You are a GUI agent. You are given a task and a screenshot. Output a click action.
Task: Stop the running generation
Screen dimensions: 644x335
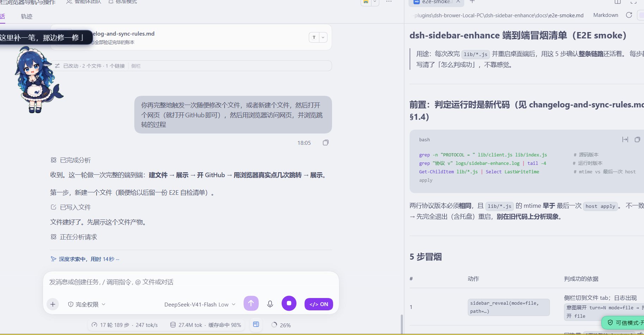coord(289,303)
